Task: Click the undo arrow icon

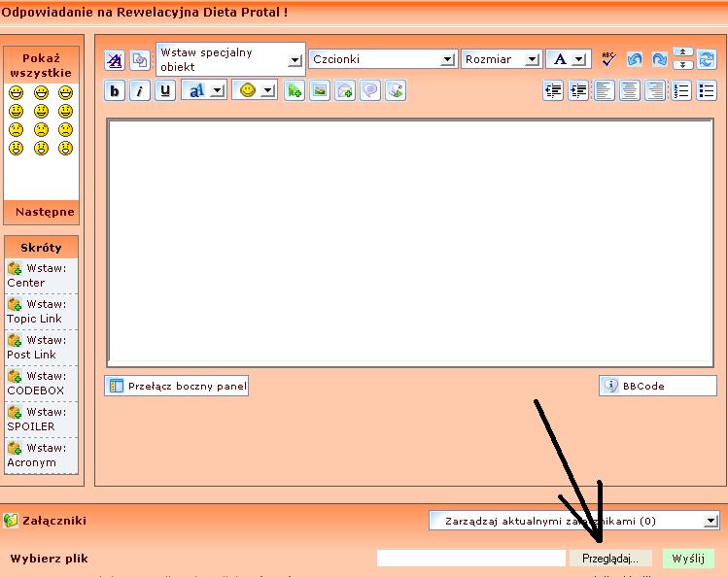Action: tap(635, 59)
